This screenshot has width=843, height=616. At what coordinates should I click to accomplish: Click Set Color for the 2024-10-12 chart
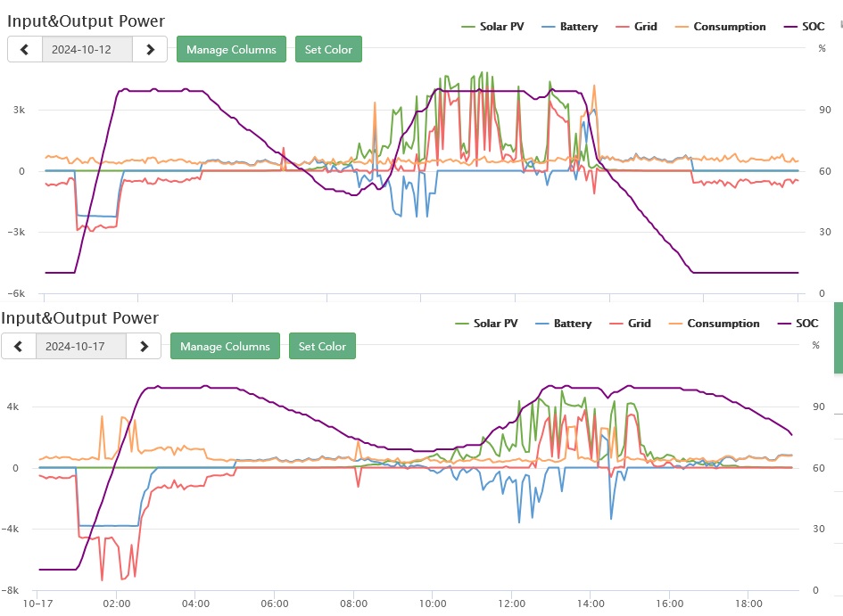[328, 50]
